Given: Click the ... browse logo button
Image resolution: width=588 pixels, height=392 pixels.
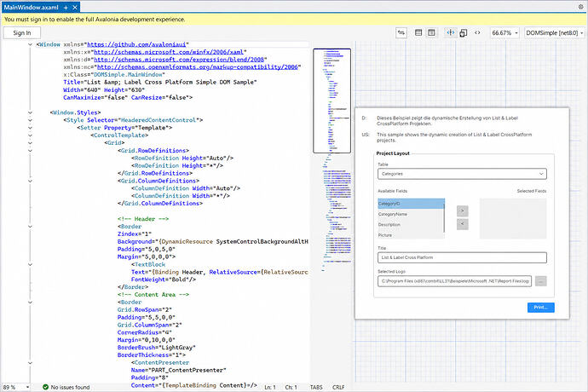Looking at the screenshot, I should pyautogui.click(x=541, y=281).
